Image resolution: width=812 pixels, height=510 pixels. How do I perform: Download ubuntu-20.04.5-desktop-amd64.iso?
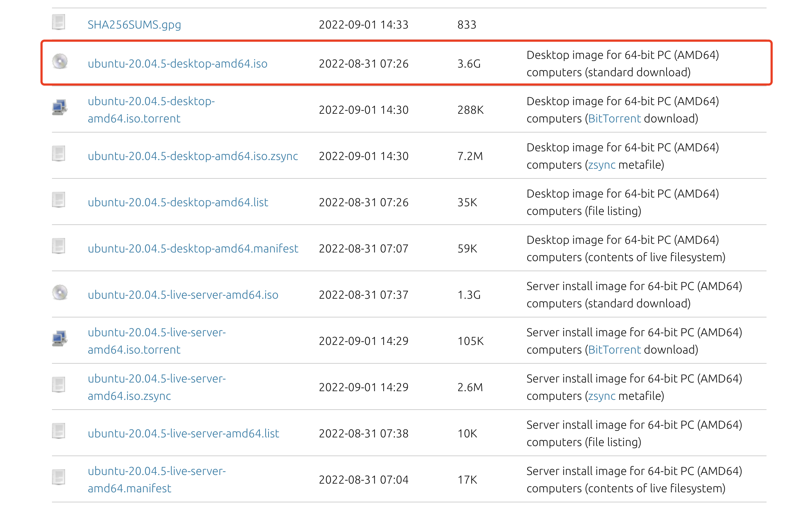(178, 64)
